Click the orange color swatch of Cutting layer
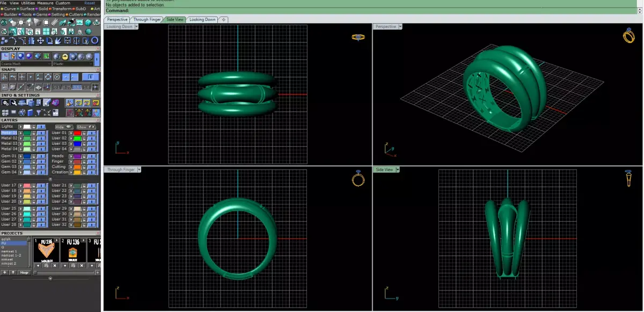The height and width of the screenshot is (312, 644). point(77,166)
